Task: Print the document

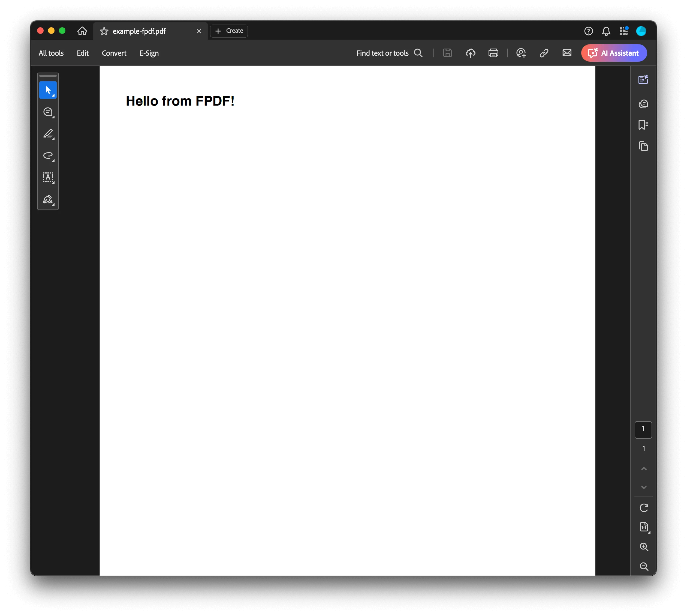Action: (x=493, y=53)
